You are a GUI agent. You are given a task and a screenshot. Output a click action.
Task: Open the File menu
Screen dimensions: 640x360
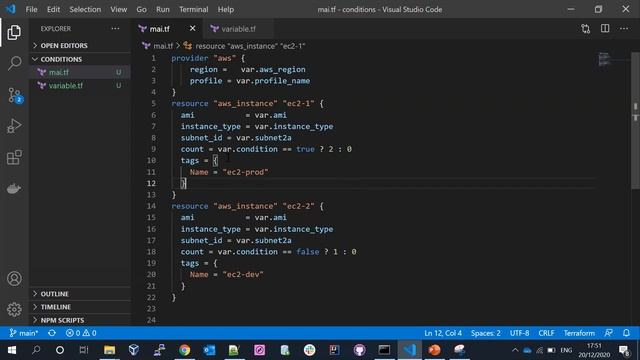click(x=31, y=9)
